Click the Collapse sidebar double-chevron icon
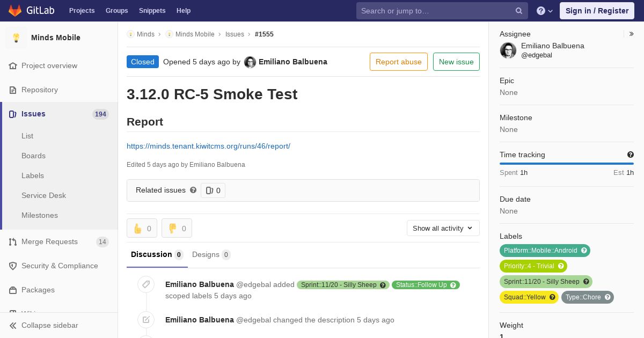Viewport: 644px width, 338px height. 13,325
